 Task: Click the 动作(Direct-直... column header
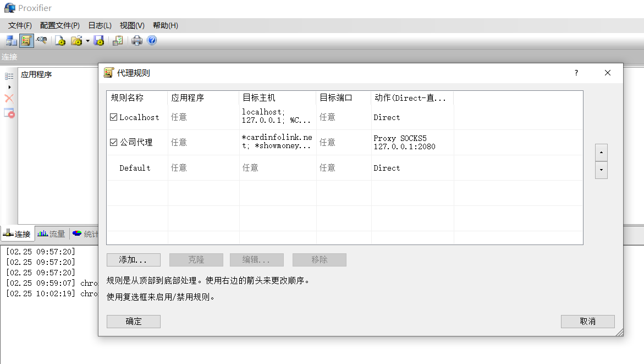pos(412,98)
